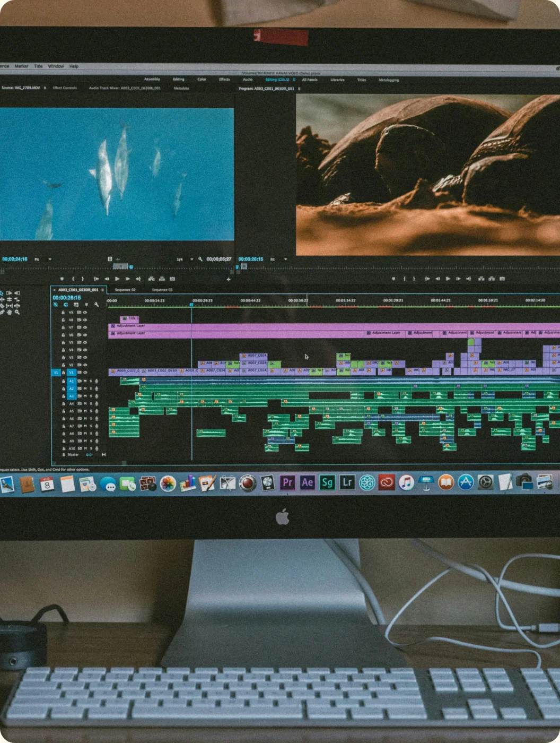
Task: Select the Slip tool
Action: pyautogui.click(x=9, y=306)
